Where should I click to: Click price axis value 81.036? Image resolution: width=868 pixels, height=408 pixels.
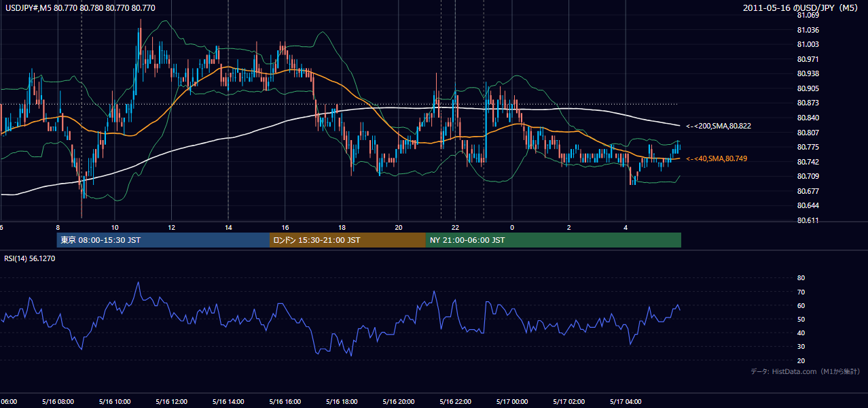(x=808, y=30)
